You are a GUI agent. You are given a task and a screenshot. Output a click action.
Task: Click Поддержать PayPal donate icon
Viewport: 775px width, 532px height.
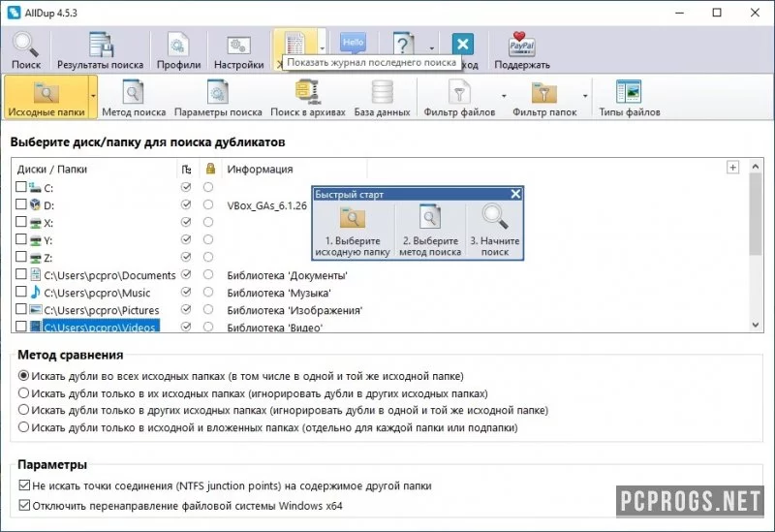(522, 51)
